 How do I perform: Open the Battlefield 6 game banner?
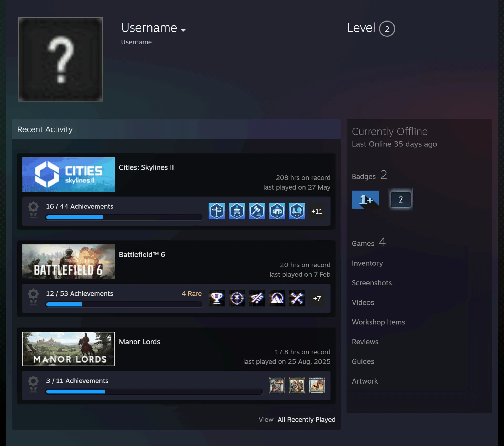coord(69,262)
